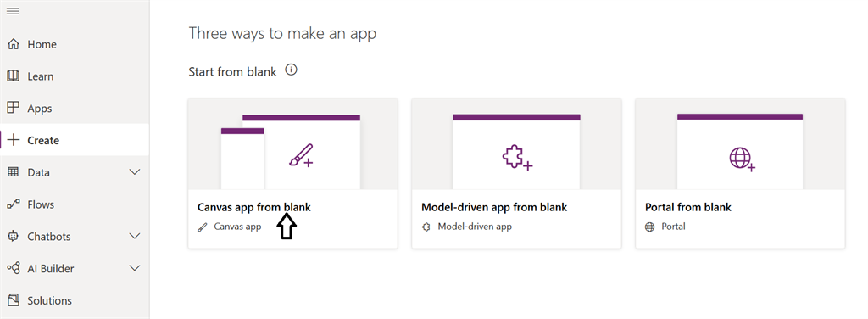Viewport: 868px width, 319px height.
Task: Select the Portal from blank card
Action: [740, 173]
